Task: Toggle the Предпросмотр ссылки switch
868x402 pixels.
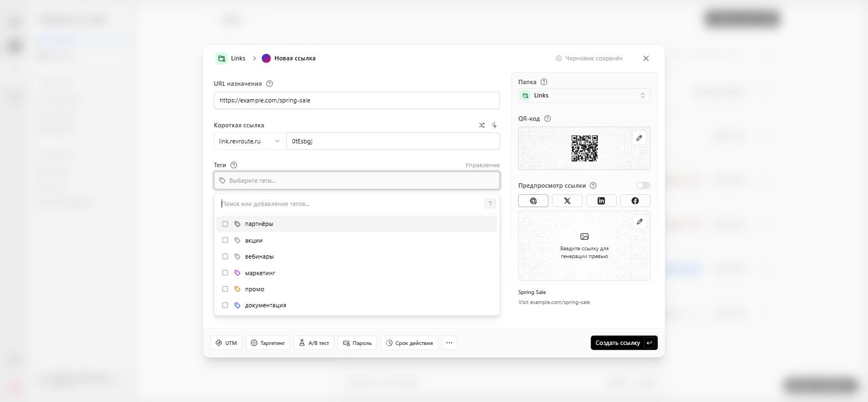Action: tap(643, 185)
